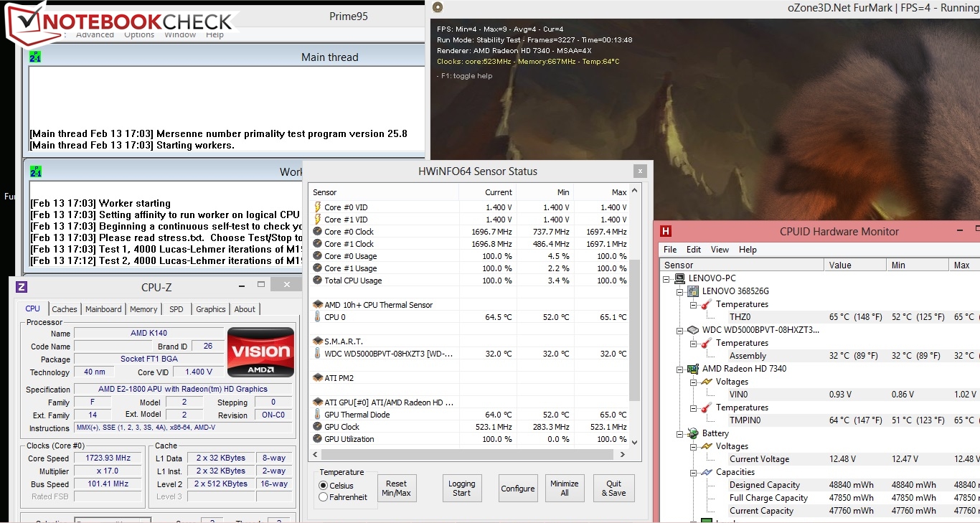980x523 pixels.
Task: Collapse Voltages under Battery
Action: pos(694,446)
